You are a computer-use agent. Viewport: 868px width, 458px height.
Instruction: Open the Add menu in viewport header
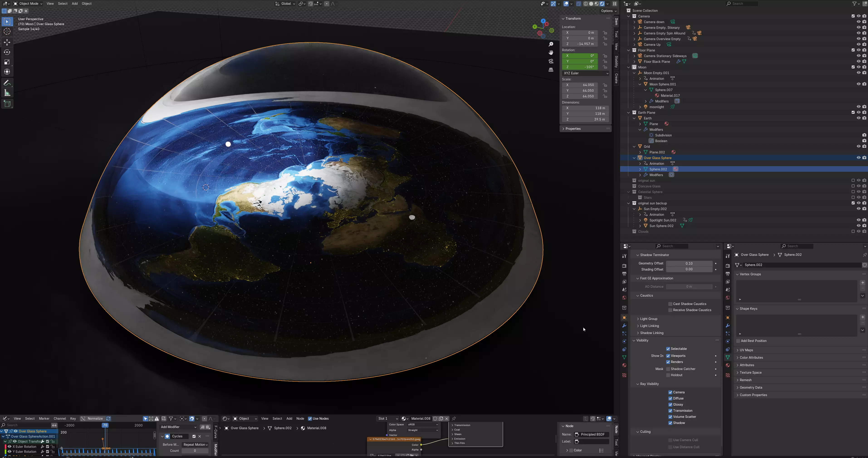click(x=74, y=4)
